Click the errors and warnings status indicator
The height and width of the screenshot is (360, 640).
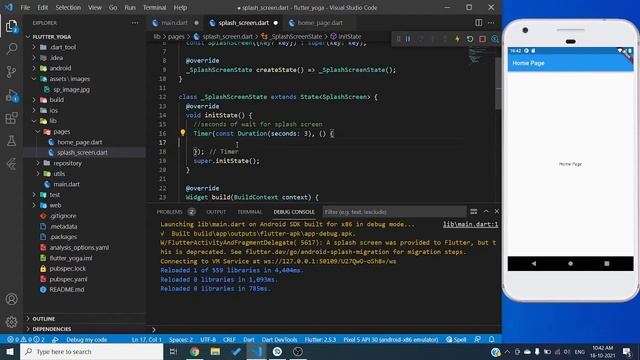25,339
